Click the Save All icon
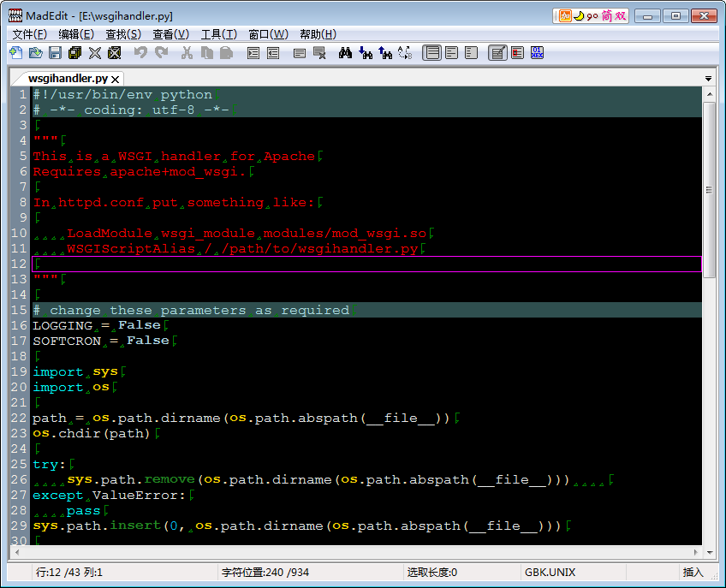726x588 pixels. click(x=74, y=53)
